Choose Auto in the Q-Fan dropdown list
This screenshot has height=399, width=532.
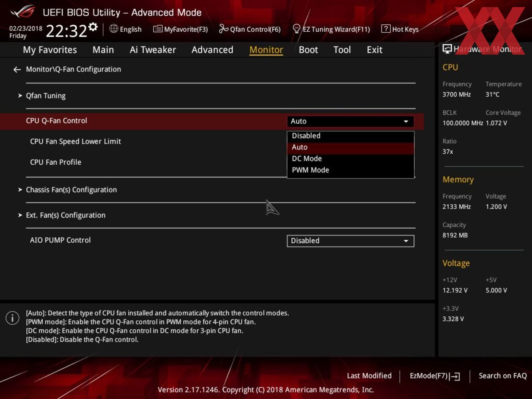[350, 147]
